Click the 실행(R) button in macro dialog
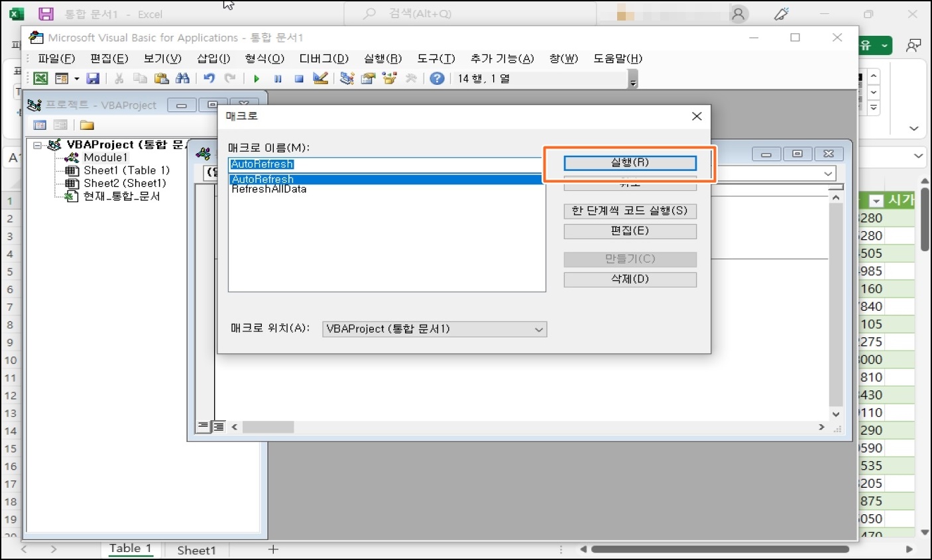Image resolution: width=932 pixels, height=560 pixels. pos(630,163)
